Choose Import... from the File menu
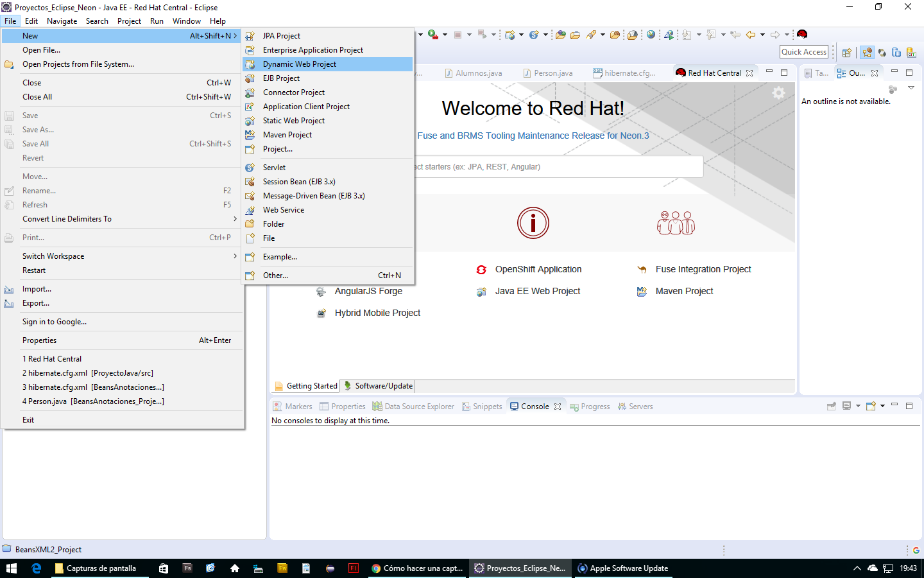Viewport: 924px width, 578px height. tap(123, 289)
